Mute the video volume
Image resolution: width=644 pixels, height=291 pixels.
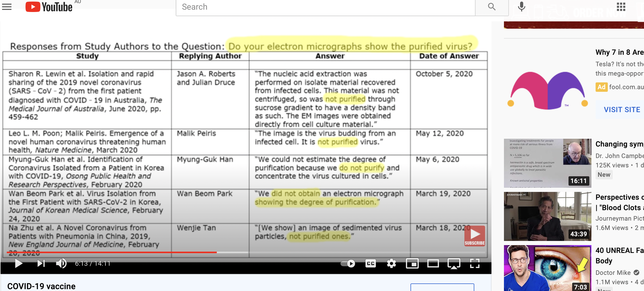61,264
